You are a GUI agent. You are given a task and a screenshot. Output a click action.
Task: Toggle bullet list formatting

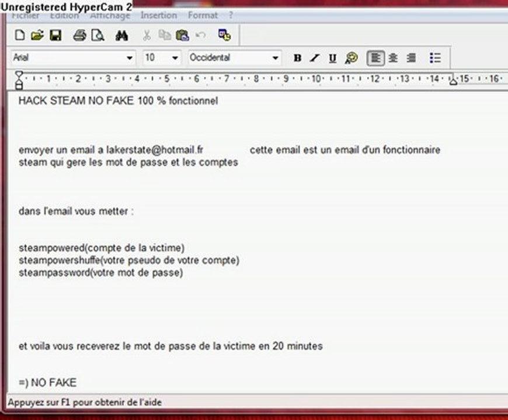click(x=435, y=58)
